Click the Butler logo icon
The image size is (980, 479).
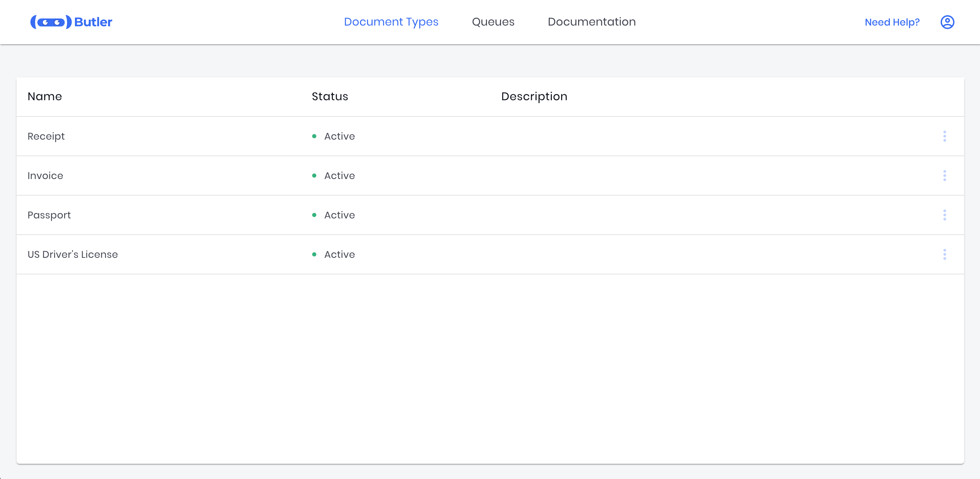click(x=51, y=22)
